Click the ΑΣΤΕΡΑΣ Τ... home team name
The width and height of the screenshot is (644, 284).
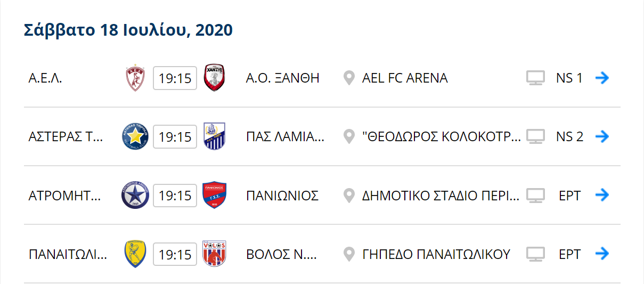[64, 137]
